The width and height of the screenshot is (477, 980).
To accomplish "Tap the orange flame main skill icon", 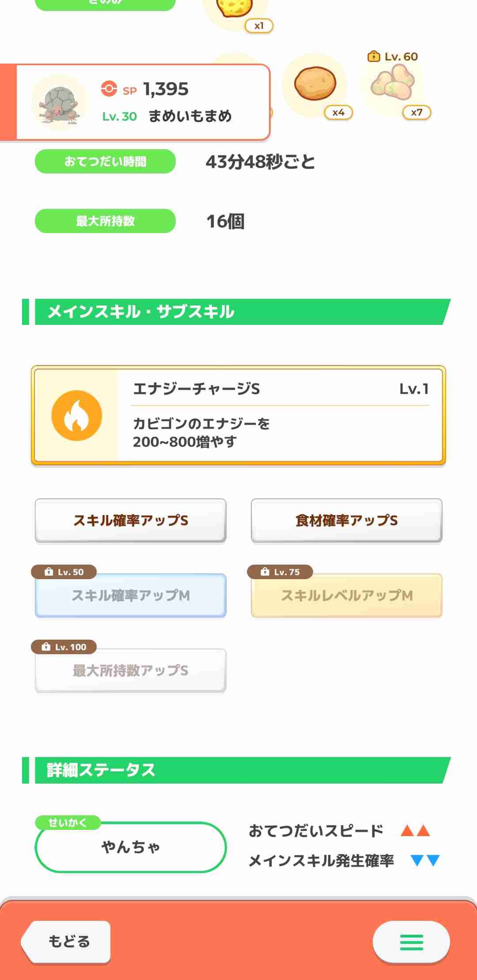I will click(x=77, y=415).
